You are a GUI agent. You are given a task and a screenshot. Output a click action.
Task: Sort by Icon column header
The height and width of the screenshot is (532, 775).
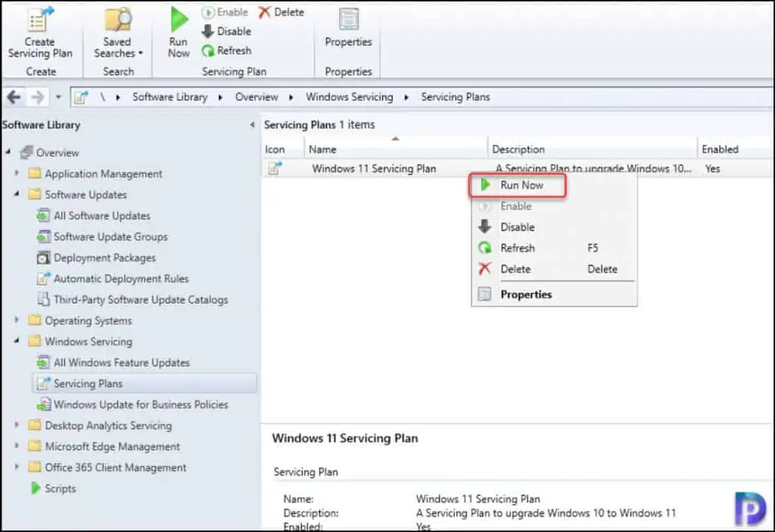pos(282,149)
